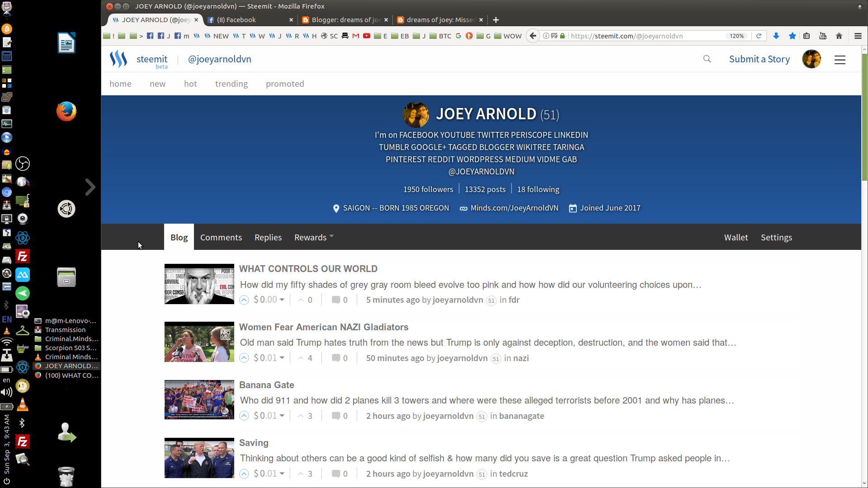
Task: Click the bookmark star icon
Action: click(x=792, y=36)
